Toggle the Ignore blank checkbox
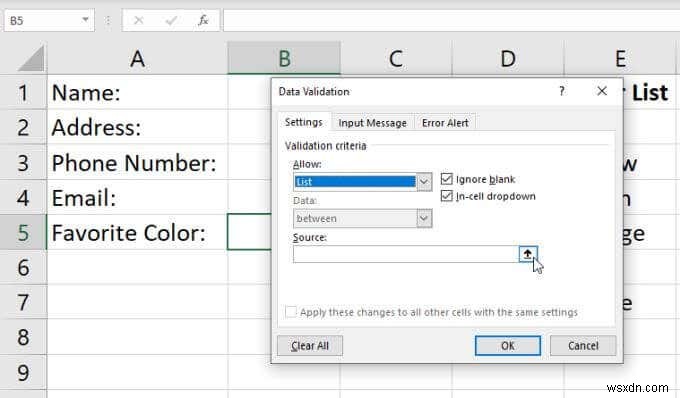680x398 pixels. click(x=446, y=179)
